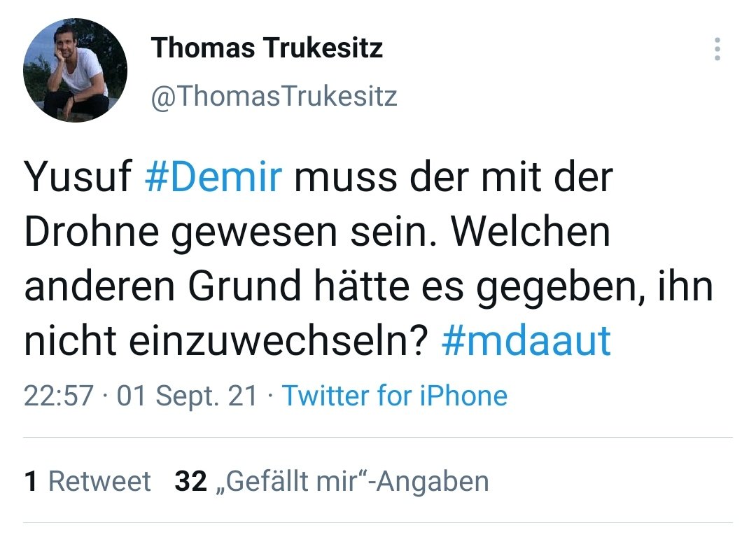View Thomas Trukesitz's profile picture
The height and width of the screenshot is (535, 756).
pyautogui.click(x=75, y=71)
